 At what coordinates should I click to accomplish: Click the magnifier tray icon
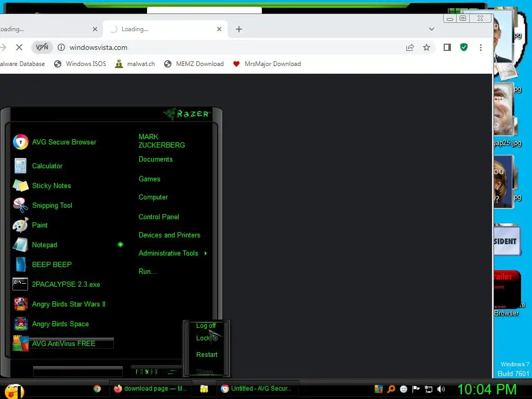tap(391, 389)
